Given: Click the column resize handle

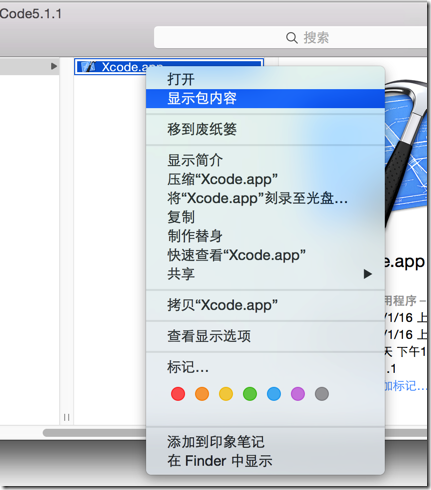Looking at the screenshot, I should coord(67,417).
